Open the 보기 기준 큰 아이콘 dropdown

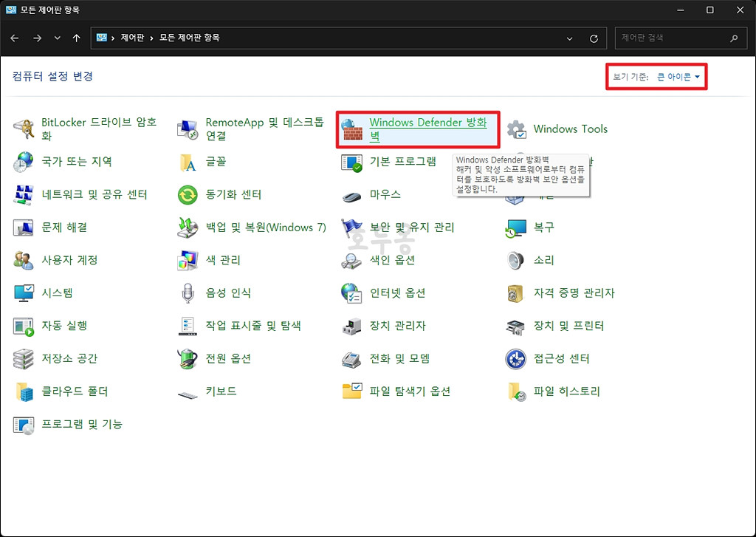tap(678, 77)
